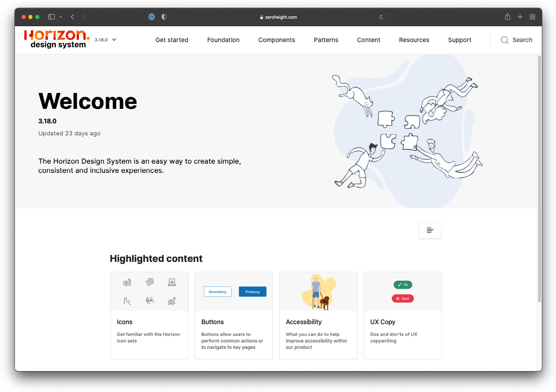The image size is (556, 392).
Task: Open the Search magnifier icon
Action: (x=505, y=40)
